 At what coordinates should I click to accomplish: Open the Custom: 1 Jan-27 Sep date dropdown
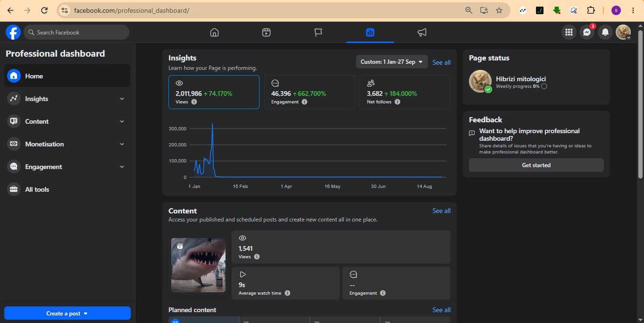tap(392, 62)
